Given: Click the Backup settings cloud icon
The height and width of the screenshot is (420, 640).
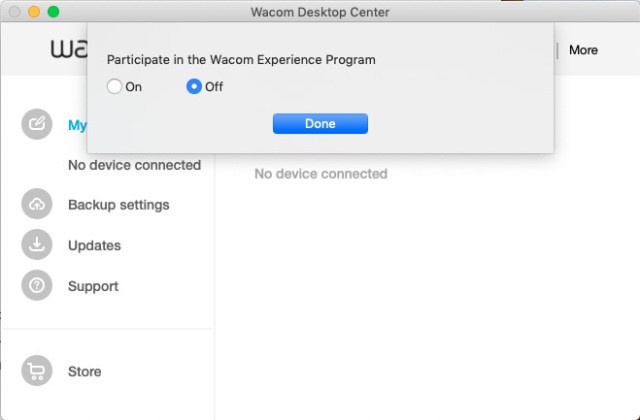Looking at the screenshot, I should pyautogui.click(x=37, y=204).
